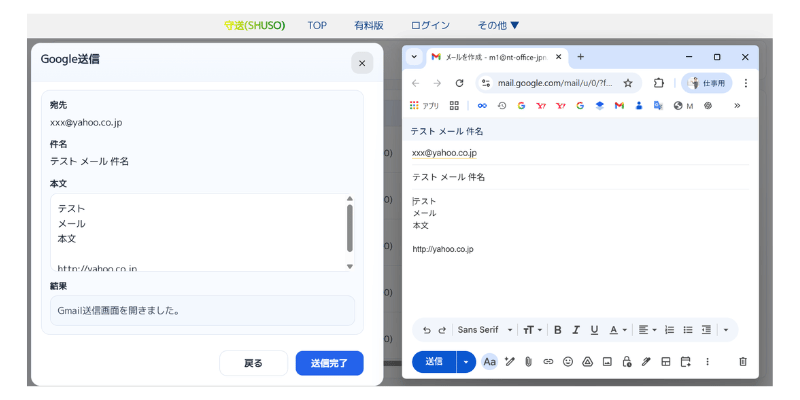Go to TOP in SHUSO navigation
The width and height of the screenshot is (800, 400).
(x=317, y=26)
